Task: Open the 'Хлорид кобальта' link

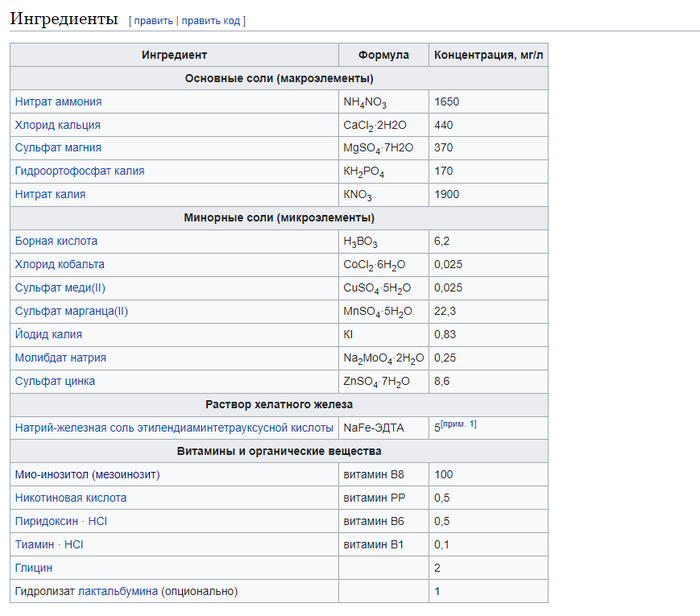Action: [x=59, y=264]
